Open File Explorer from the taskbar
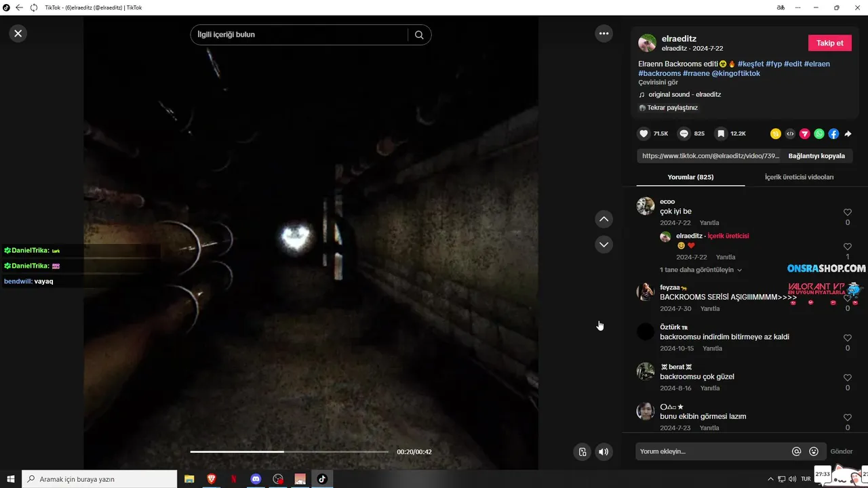 (x=189, y=479)
